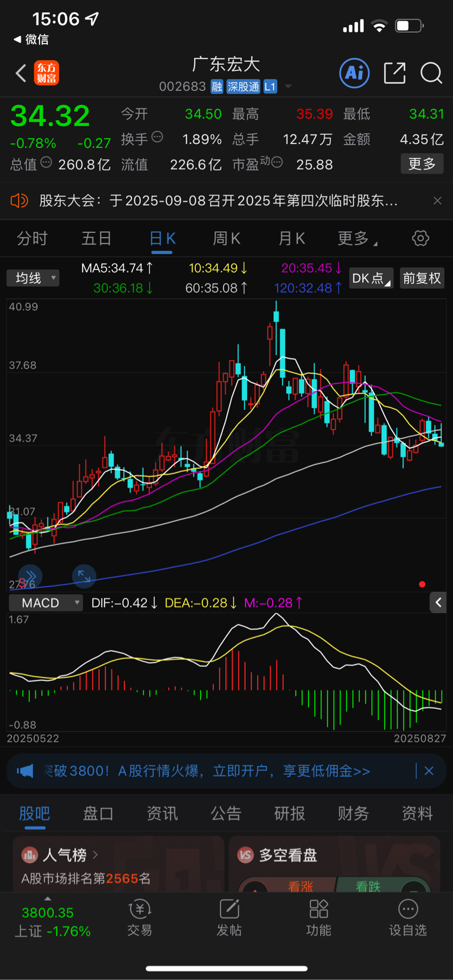Expand 人气榜 chevron

(96, 854)
